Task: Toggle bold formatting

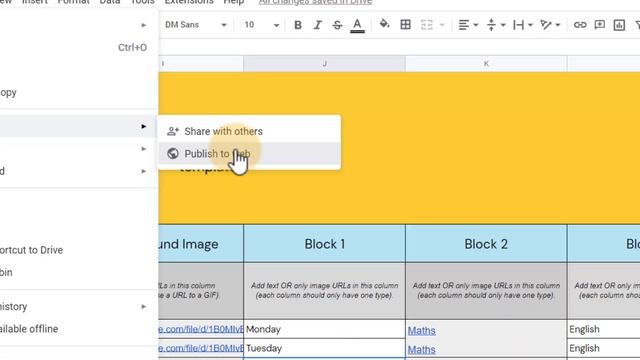Action: 298,25
